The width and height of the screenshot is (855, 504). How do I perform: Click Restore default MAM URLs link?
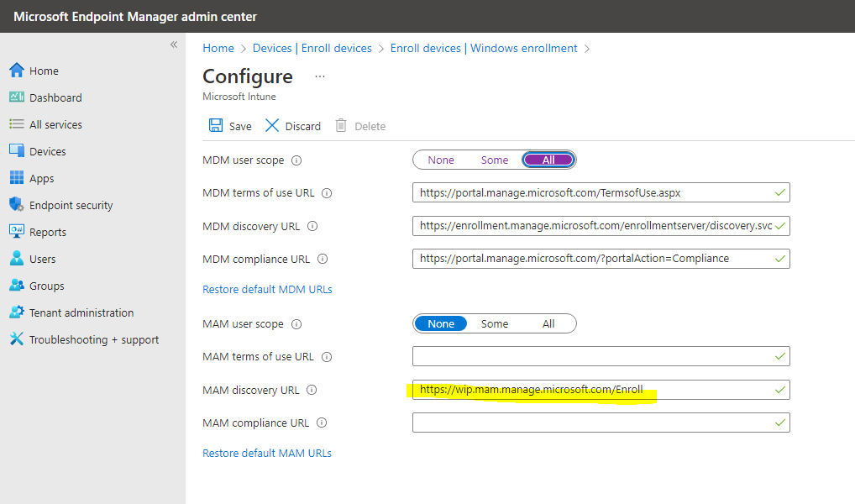[x=266, y=453]
